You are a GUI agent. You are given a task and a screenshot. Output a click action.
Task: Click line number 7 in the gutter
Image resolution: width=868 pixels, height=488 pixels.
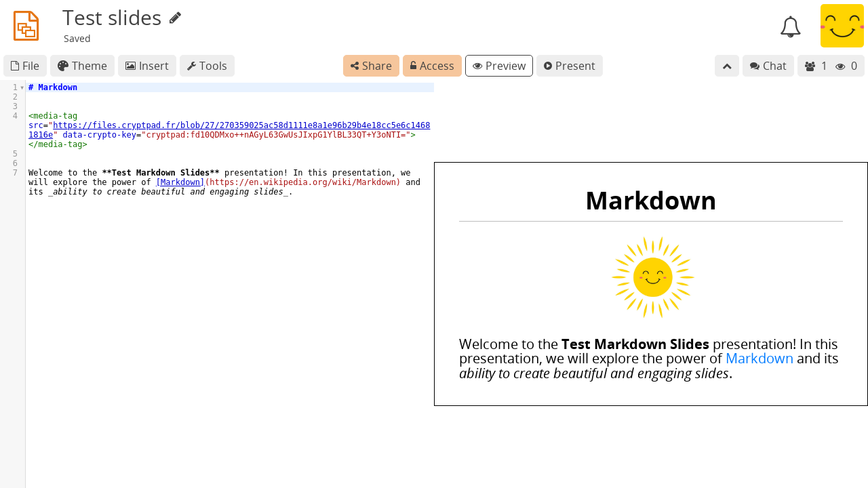point(15,173)
